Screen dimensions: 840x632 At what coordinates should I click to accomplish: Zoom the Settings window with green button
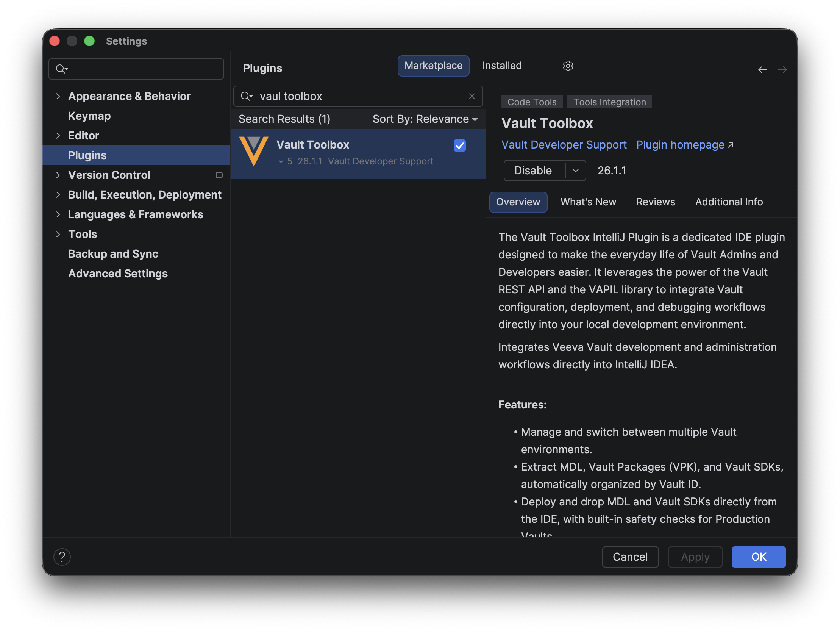point(89,41)
